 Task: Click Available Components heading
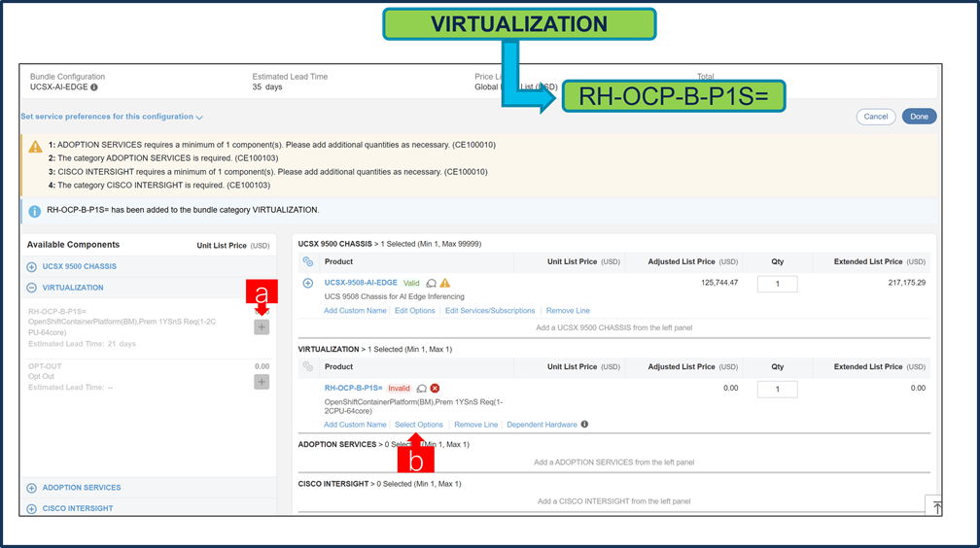(x=73, y=245)
